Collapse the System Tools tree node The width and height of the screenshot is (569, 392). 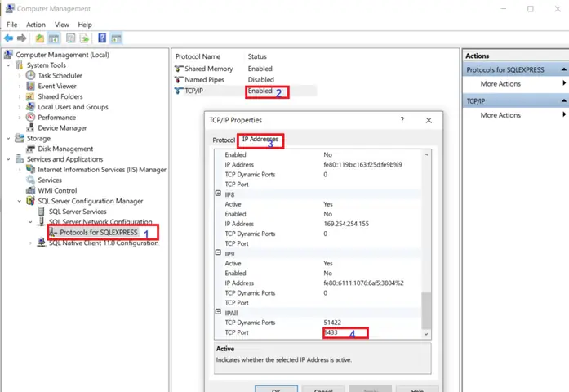(x=8, y=65)
